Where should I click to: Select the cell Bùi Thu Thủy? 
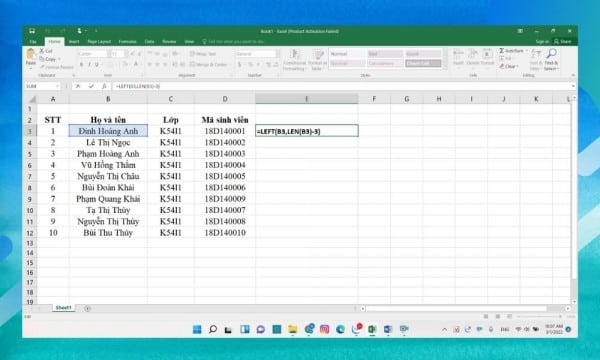coord(108,233)
